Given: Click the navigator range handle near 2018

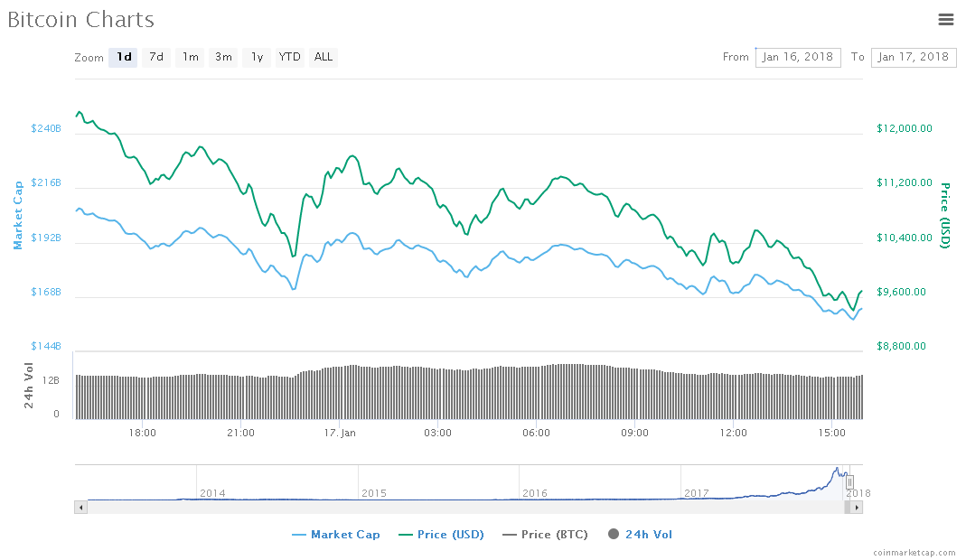Looking at the screenshot, I should [x=849, y=481].
